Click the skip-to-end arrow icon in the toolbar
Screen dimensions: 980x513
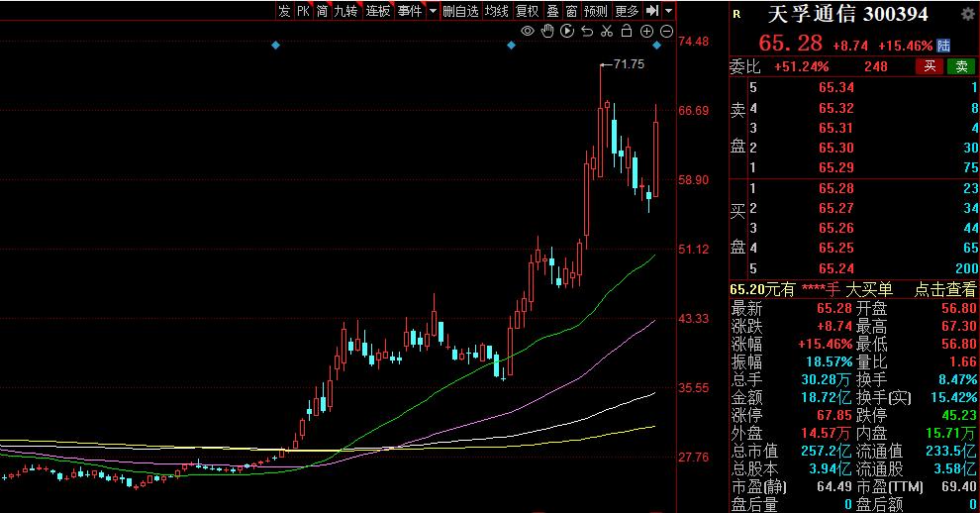click(x=652, y=10)
